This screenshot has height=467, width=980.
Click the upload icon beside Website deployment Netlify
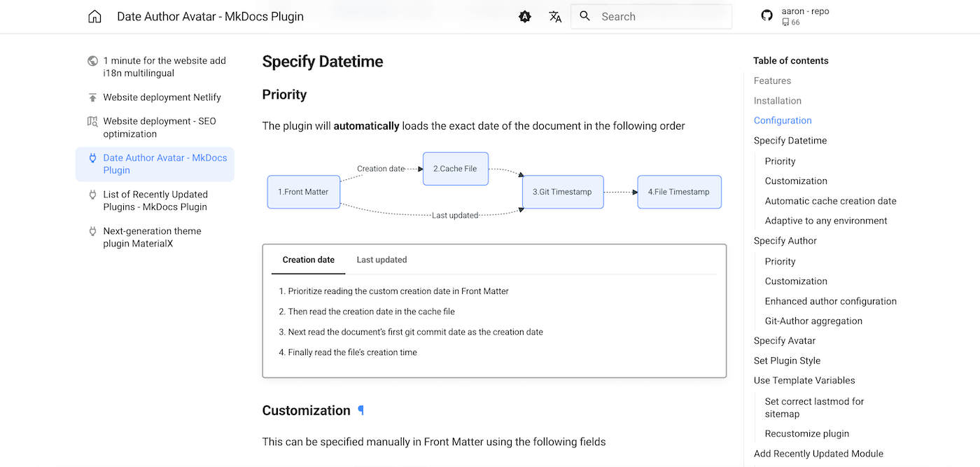tap(92, 97)
